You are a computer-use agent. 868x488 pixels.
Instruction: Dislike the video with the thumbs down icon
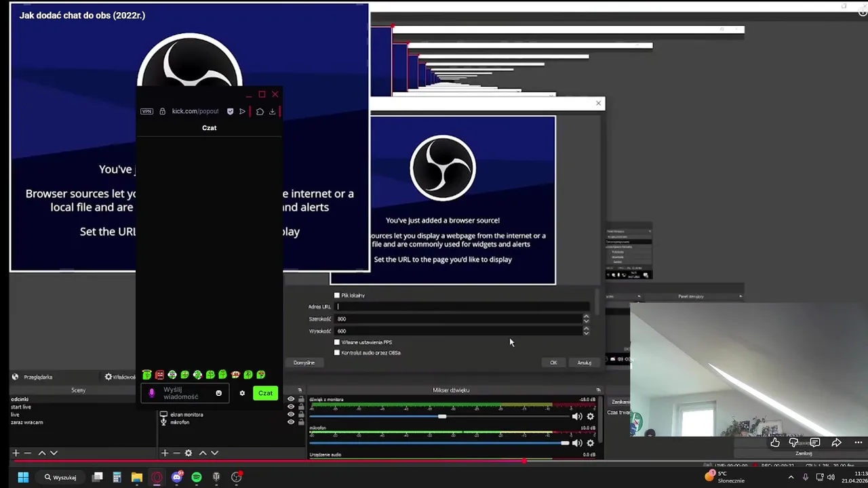coord(793,443)
